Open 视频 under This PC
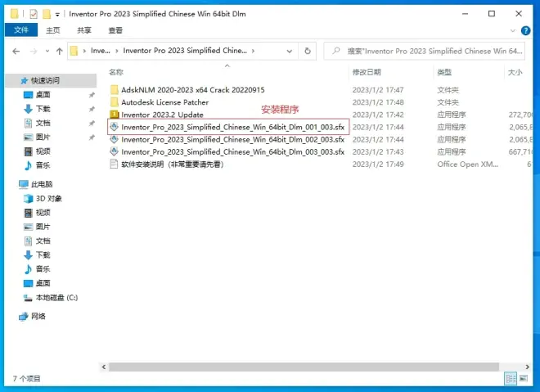This screenshot has width=540, height=392. 43,213
